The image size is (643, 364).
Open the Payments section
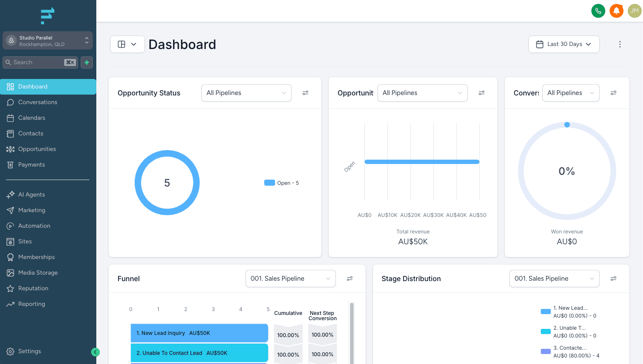click(x=32, y=164)
